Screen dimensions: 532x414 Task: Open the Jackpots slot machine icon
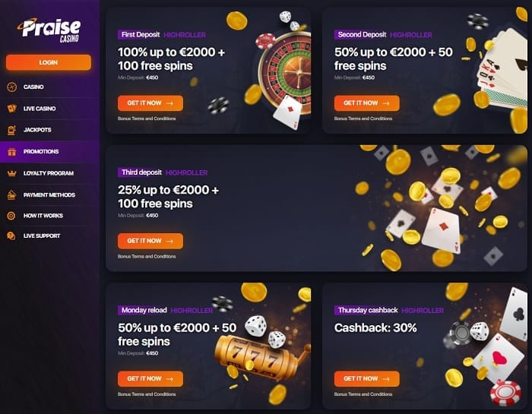point(12,130)
